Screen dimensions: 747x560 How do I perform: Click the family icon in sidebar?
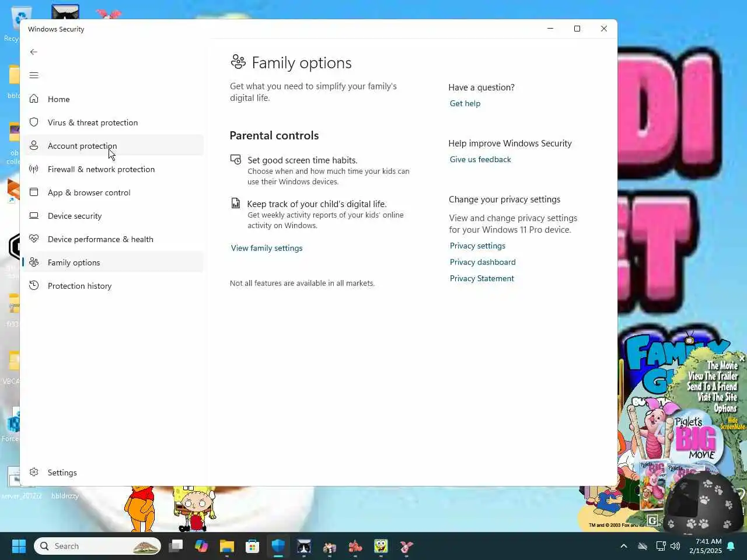34,262
